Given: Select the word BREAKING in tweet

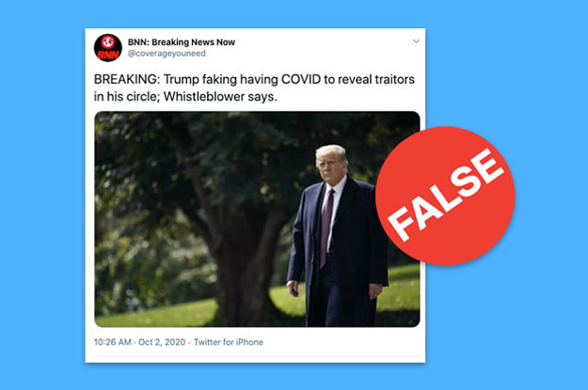Looking at the screenshot, I should coord(127,80).
